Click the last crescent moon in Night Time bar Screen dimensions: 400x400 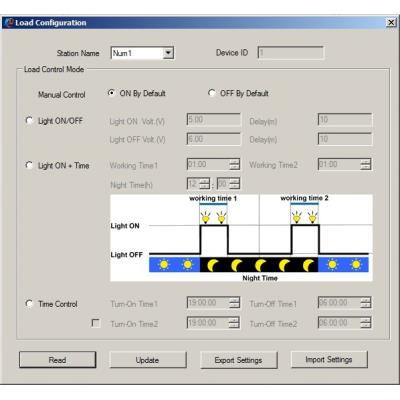point(308,265)
